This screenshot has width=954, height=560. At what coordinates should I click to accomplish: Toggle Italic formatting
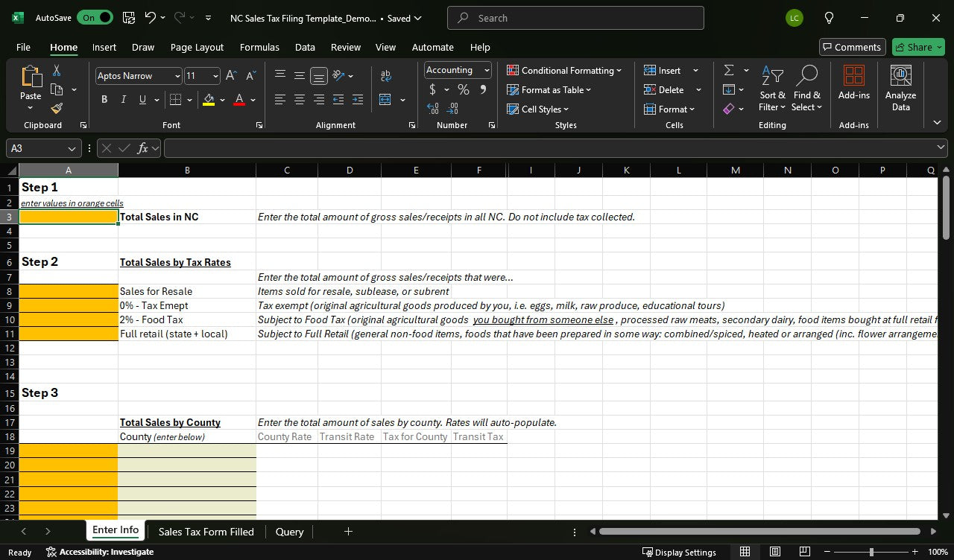pyautogui.click(x=123, y=100)
